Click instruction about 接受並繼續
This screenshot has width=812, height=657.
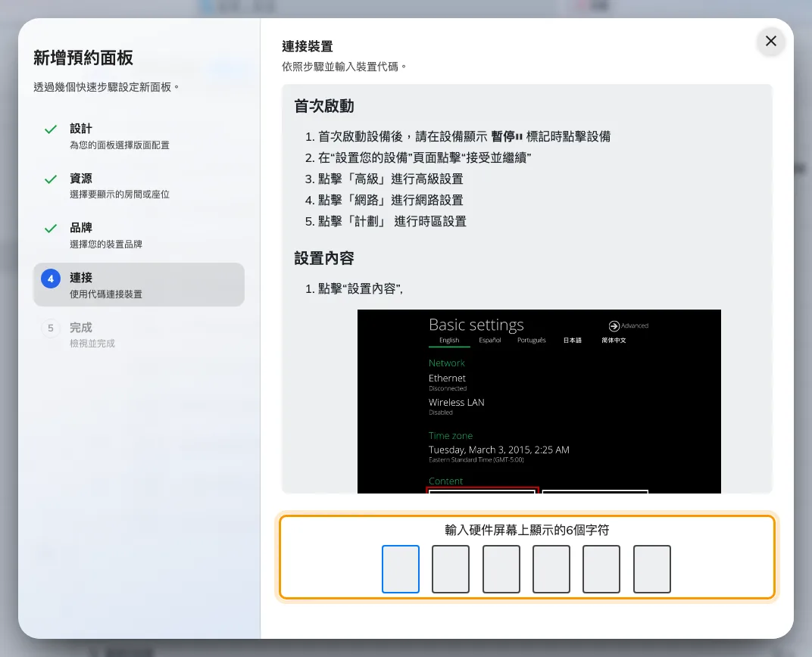click(425, 157)
